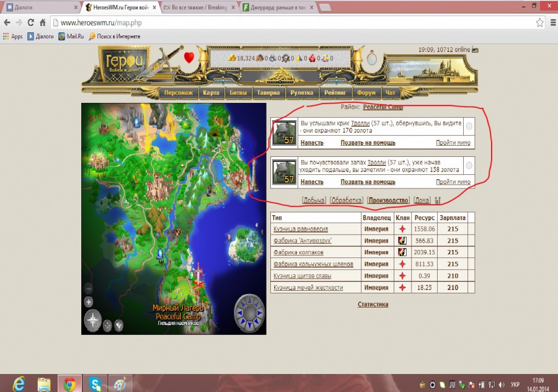Switch to the Во все тяжкие browser tab
Screen dimensions: 558x392
(199, 7)
